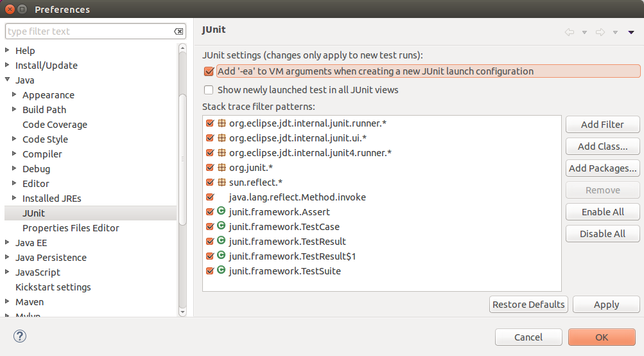
Task: Click the class icon beside junit.framework.TestSuite
Action: 222,271
